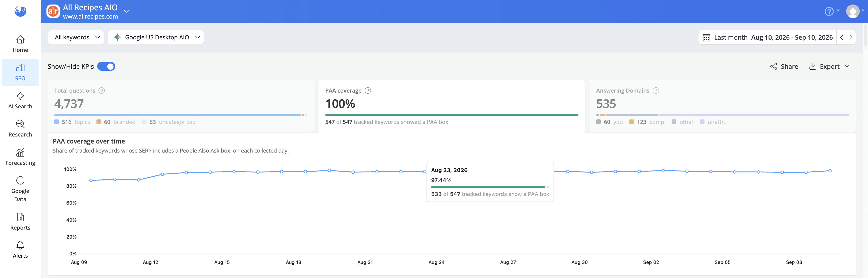868x278 pixels.
Task: Click the Export download icon
Action: [813, 66]
